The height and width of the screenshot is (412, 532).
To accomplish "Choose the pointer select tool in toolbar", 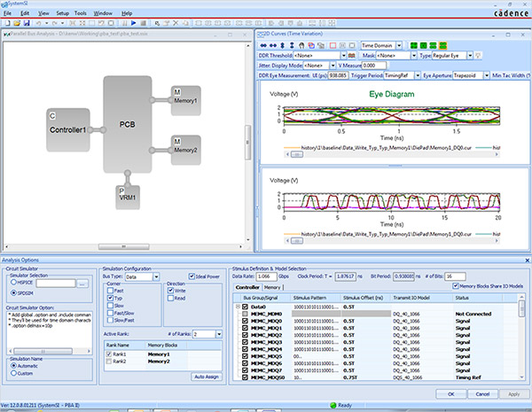I will 157,23.
